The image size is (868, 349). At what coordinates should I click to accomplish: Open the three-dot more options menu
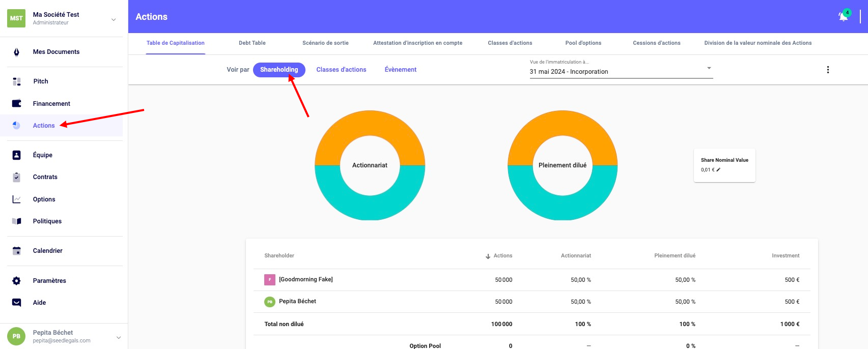828,70
